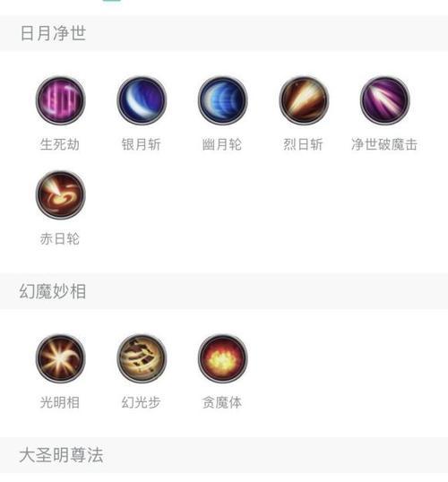Image resolution: width=448 pixels, height=482 pixels.
Task: Select the 赤日轮 skill icon
Action: point(60,195)
